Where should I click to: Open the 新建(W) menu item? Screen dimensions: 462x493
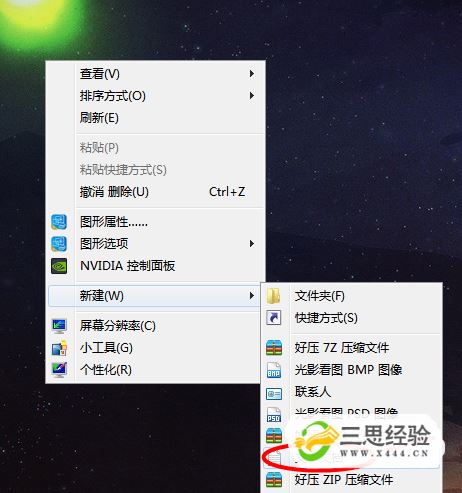(155, 296)
